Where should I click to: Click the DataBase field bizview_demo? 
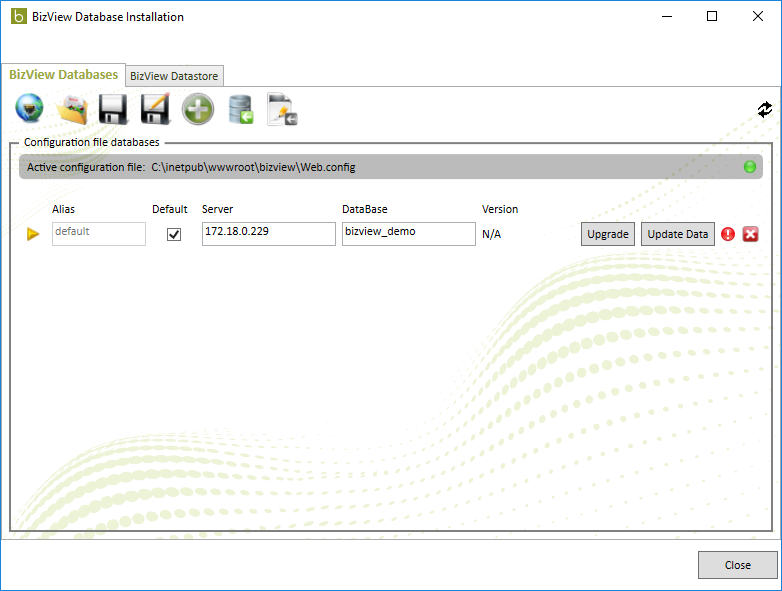click(x=408, y=234)
